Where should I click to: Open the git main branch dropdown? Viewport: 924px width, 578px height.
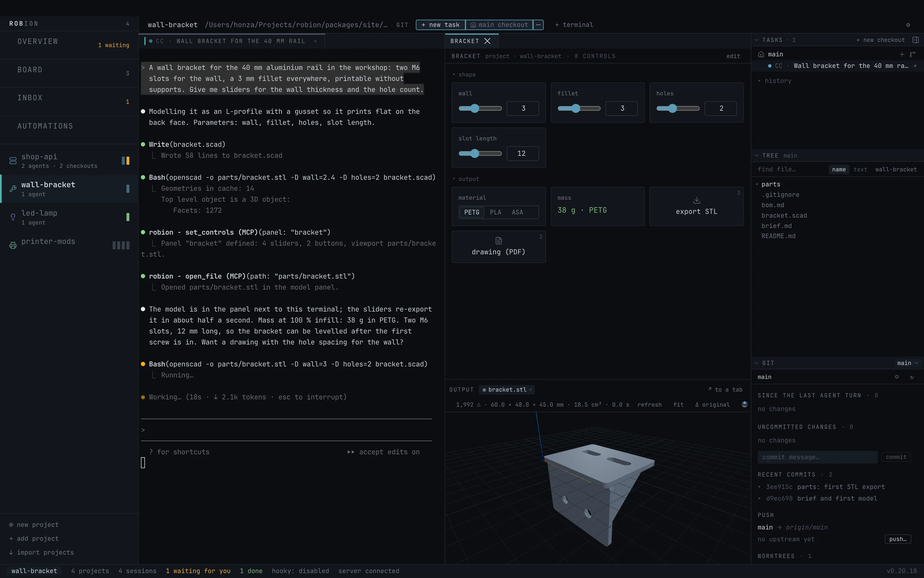coord(908,363)
